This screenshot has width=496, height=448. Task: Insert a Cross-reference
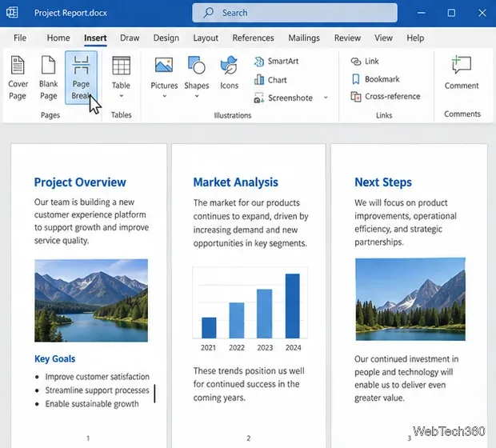click(386, 97)
